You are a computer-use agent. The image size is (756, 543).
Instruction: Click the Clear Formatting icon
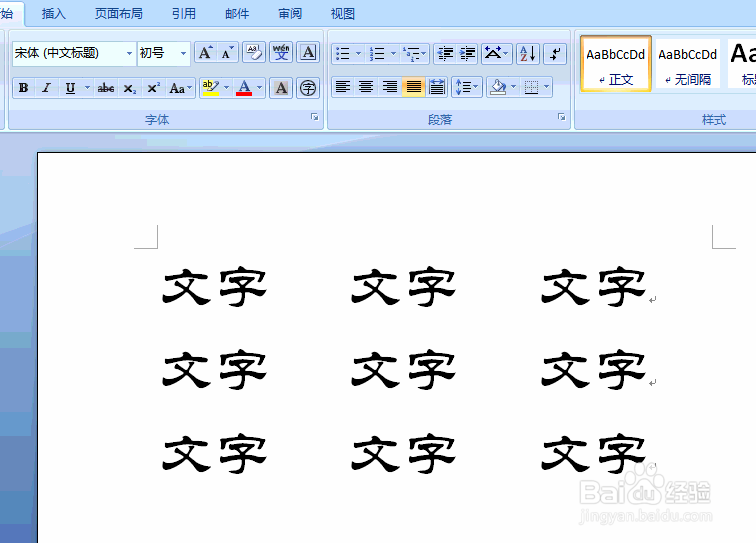[254, 53]
